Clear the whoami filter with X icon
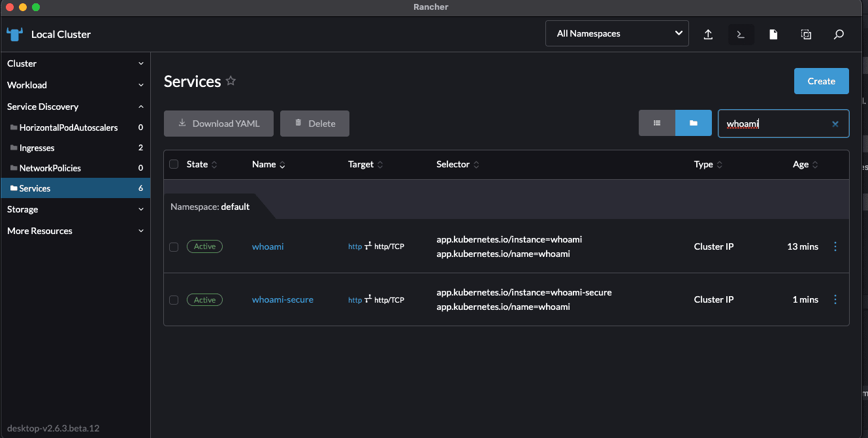868x438 pixels. tap(835, 124)
